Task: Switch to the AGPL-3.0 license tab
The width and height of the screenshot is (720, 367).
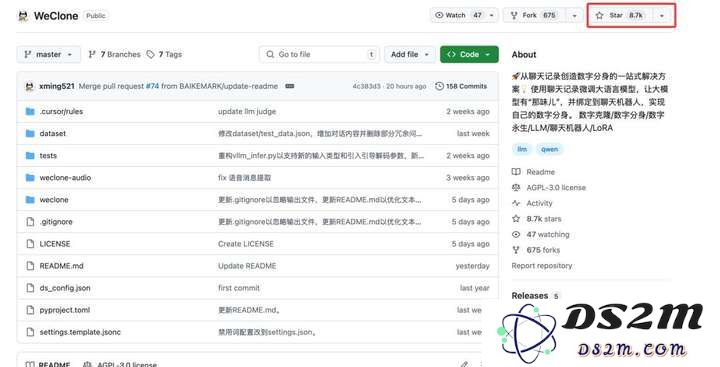Action: point(120,364)
